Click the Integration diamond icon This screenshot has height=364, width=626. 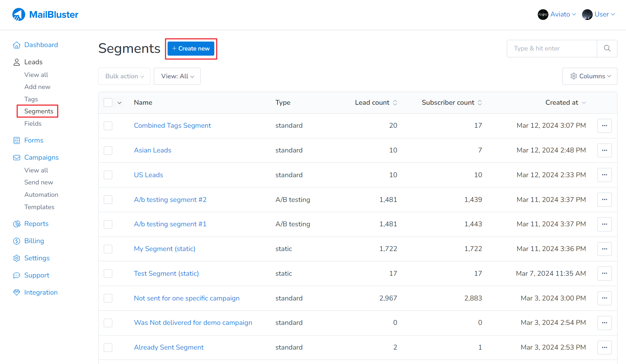coord(16,293)
